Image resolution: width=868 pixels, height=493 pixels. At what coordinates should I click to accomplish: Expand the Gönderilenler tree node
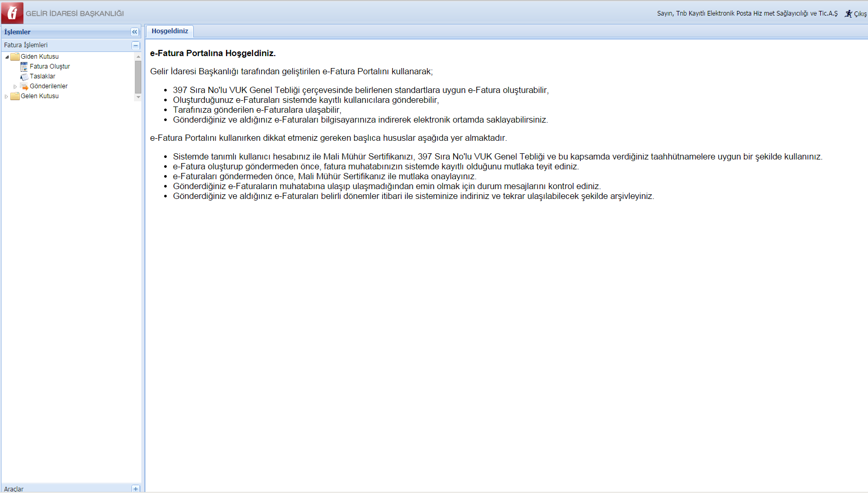pyautogui.click(x=15, y=86)
